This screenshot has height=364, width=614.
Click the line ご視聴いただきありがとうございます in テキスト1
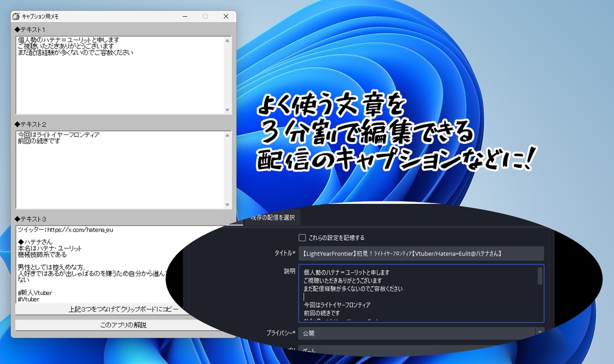66,46
